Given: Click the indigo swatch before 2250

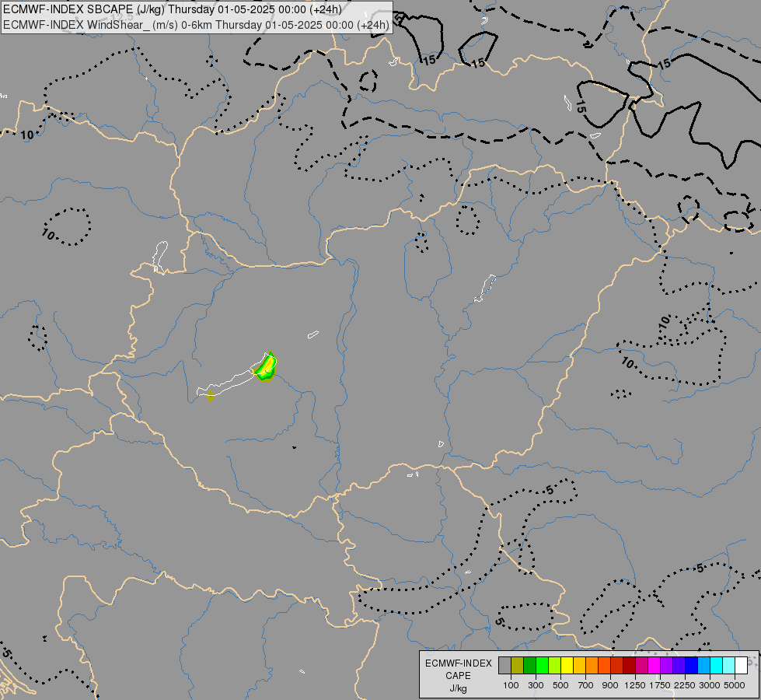Looking at the screenshot, I should [x=679, y=666].
